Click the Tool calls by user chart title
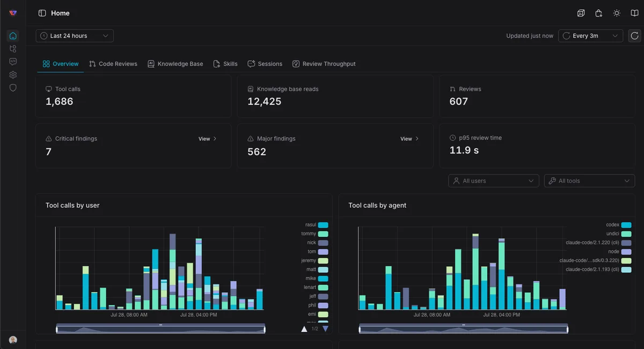This screenshot has height=349, width=644. pyautogui.click(x=72, y=205)
